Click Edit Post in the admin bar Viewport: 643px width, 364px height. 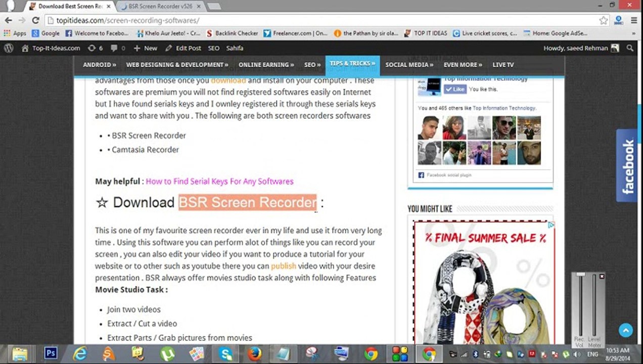pos(183,48)
